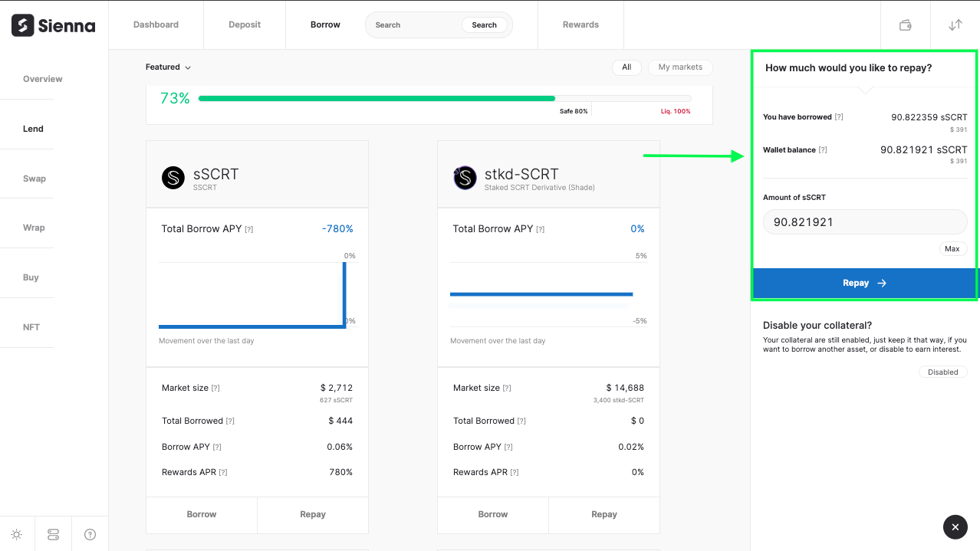Screen dimensions: 980x551
Task: Toggle the collateral Disabled switch
Action: [943, 372]
